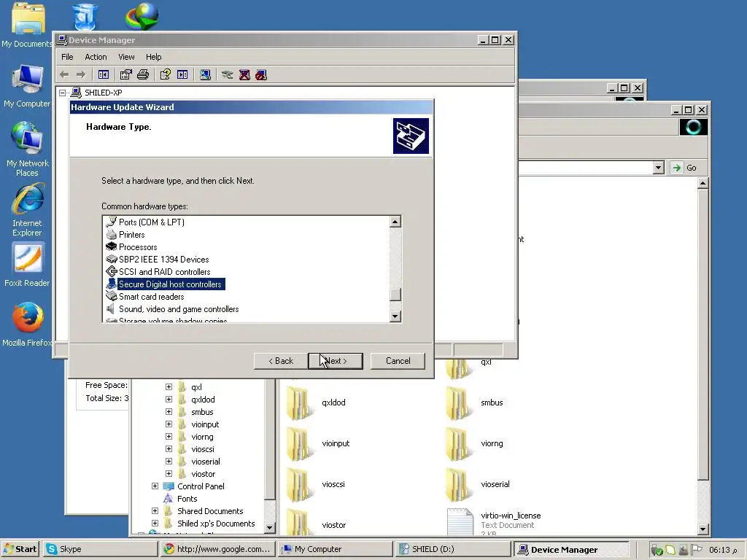Click the Disable device toolbar icon

point(261,75)
